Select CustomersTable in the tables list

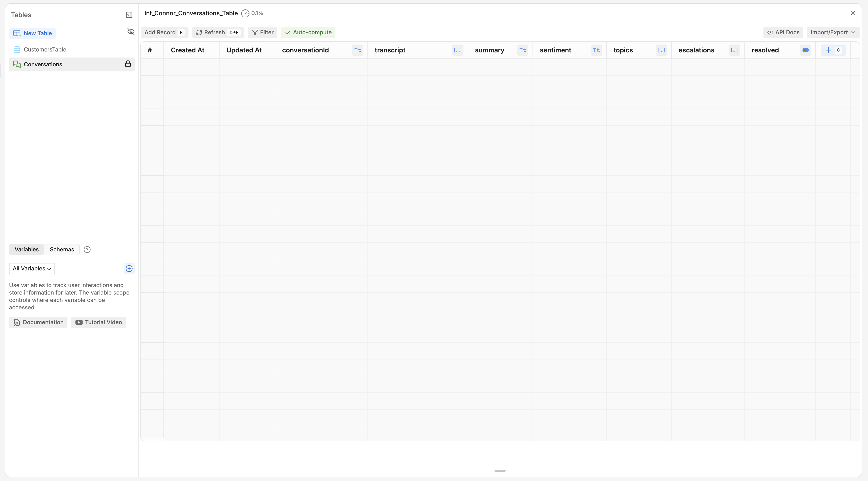(45, 50)
